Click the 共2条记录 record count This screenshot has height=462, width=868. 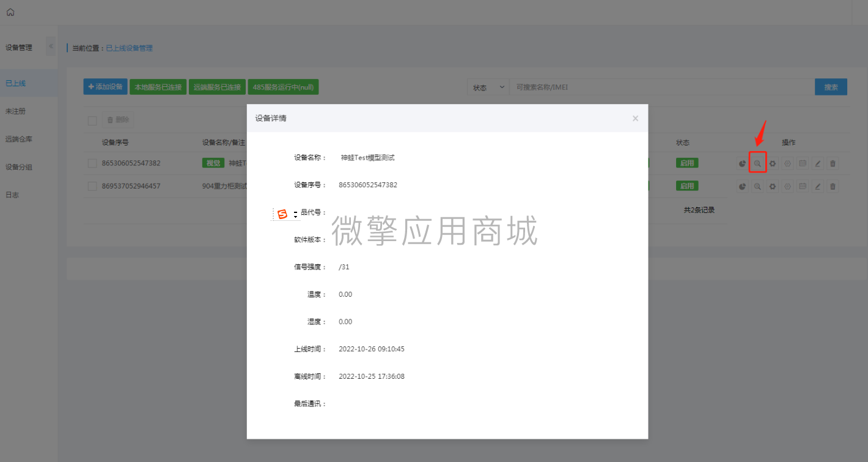pyautogui.click(x=699, y=210)
